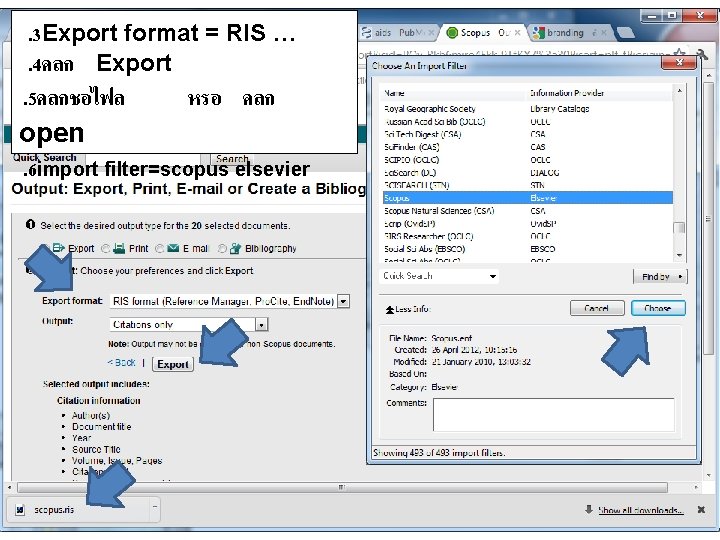Select Scopus Natural Sciences (CSA) row
This screenshot has height=540, width=720.
click(x=528, y=211)
